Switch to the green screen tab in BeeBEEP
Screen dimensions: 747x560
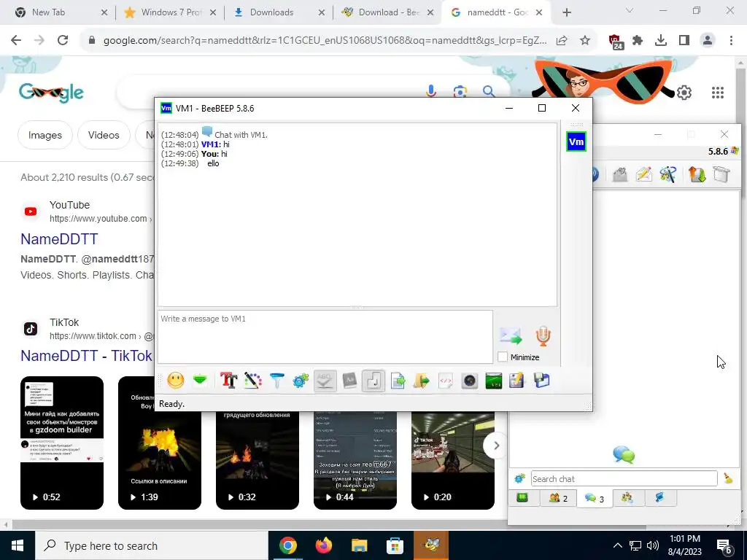tap(522, 497)
